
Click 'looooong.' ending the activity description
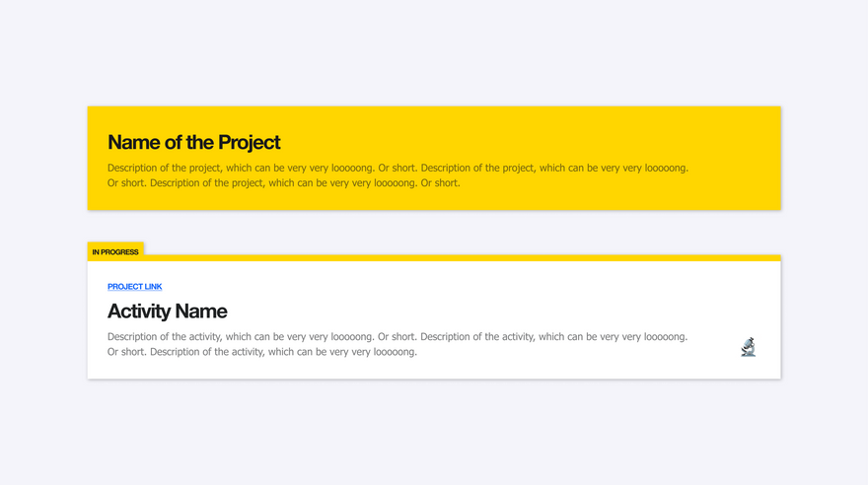(396, 352)
